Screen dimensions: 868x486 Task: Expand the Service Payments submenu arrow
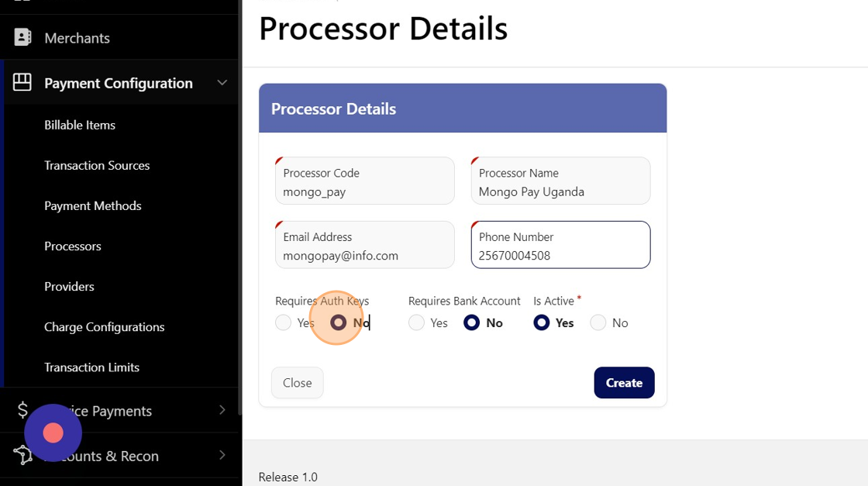tap(222, 410)
